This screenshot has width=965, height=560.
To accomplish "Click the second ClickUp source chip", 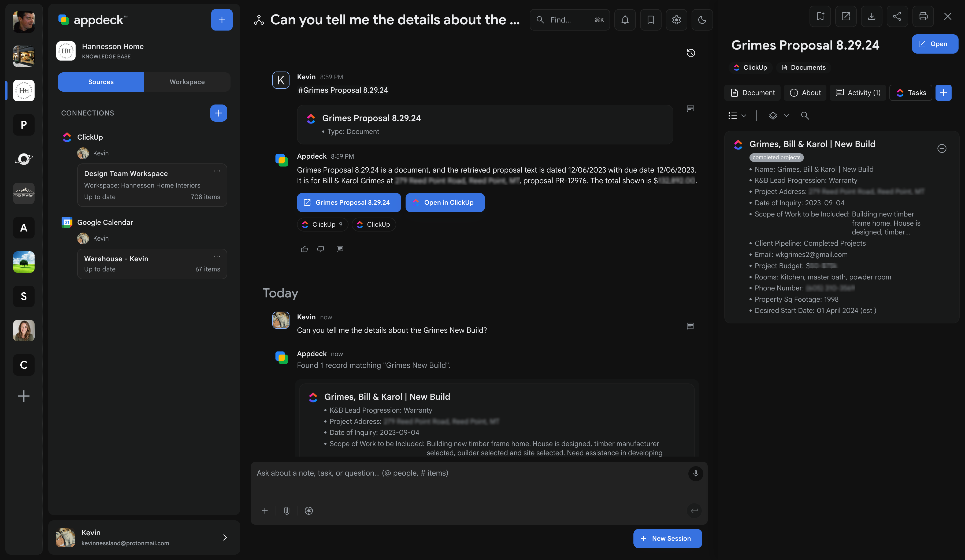I will [374, 224].
